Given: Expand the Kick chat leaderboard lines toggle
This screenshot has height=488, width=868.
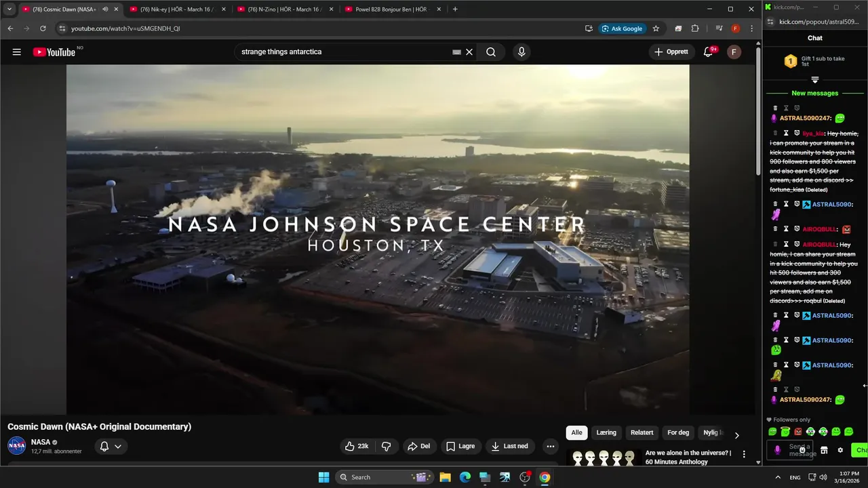Looking at the screenshot, I should (815, 80).
